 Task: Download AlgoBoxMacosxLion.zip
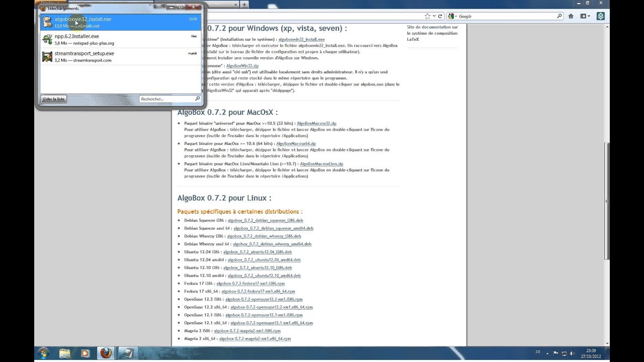pos(321,163)
